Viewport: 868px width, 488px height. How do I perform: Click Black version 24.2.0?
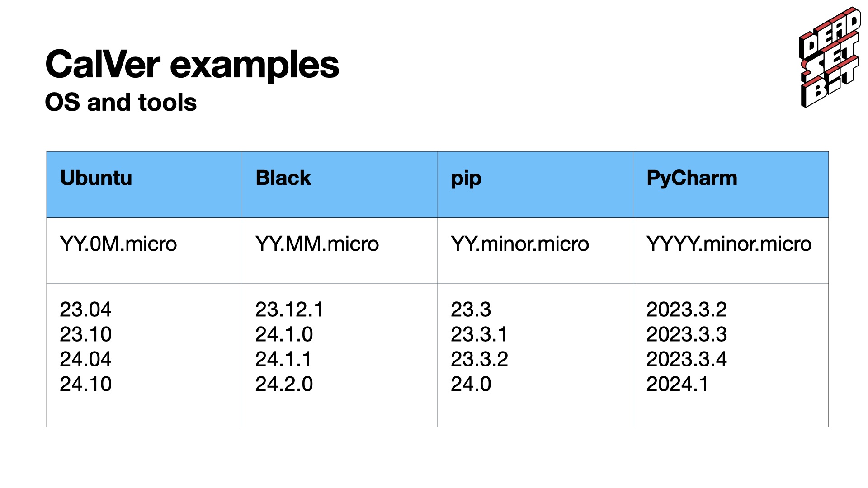[x=284, y=384]
